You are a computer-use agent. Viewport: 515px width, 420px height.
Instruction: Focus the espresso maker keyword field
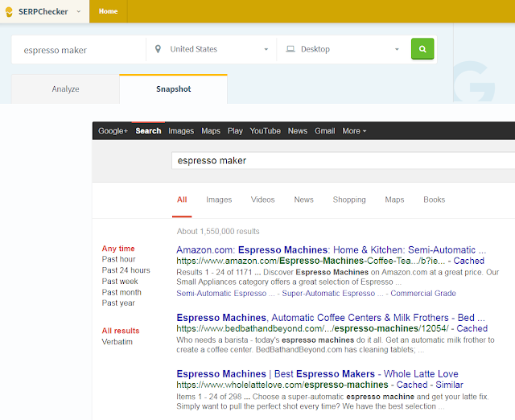[79, 50]
